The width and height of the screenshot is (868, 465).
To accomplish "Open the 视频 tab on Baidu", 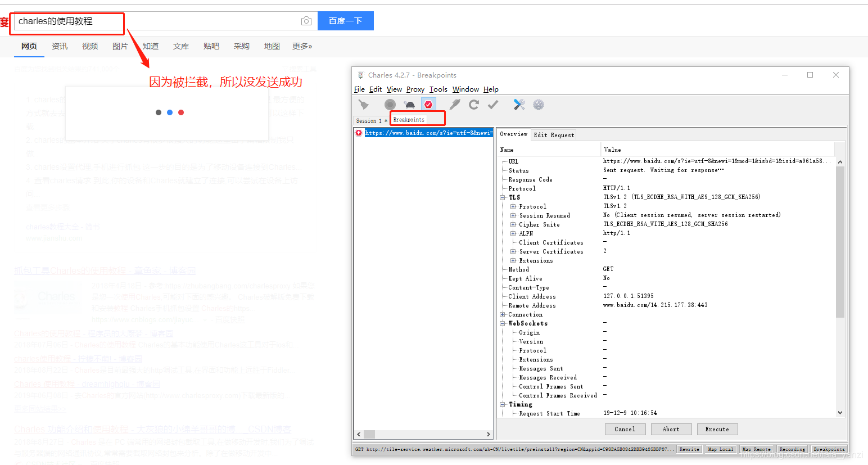I will 90,46.
